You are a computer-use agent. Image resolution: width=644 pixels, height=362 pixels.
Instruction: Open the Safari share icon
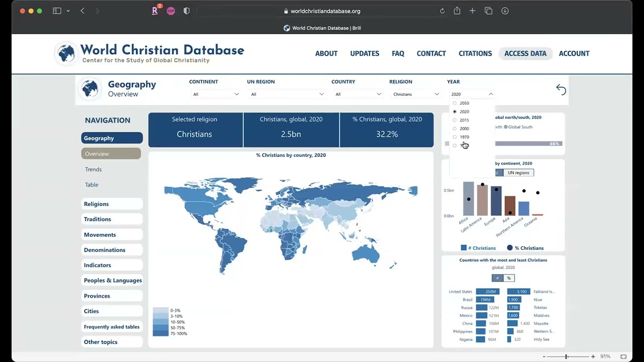pos(457,11)
